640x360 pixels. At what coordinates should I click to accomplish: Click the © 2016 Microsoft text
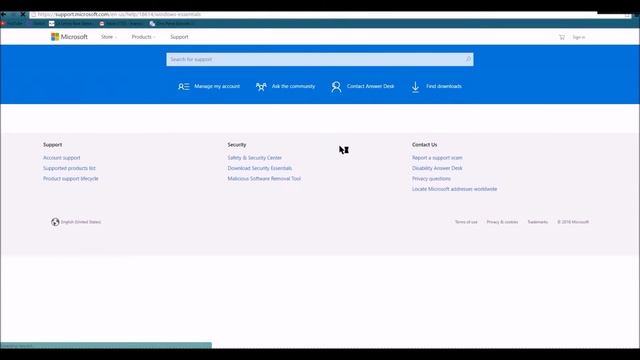pos(573,222)
